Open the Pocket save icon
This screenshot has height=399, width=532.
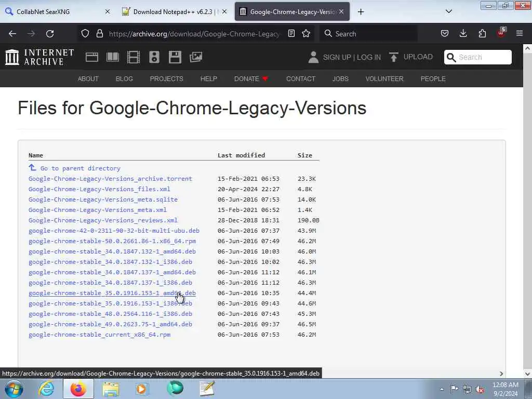(x=445, y=33)
